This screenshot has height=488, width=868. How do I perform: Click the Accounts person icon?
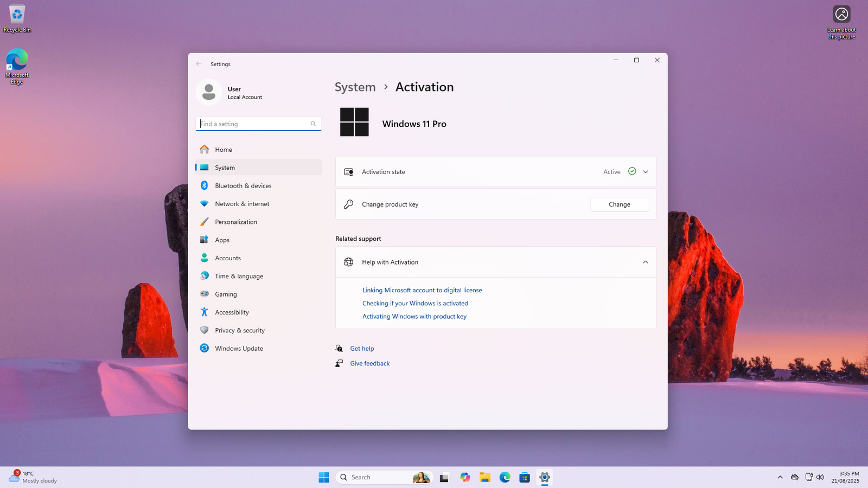click(x=204, y=258)
